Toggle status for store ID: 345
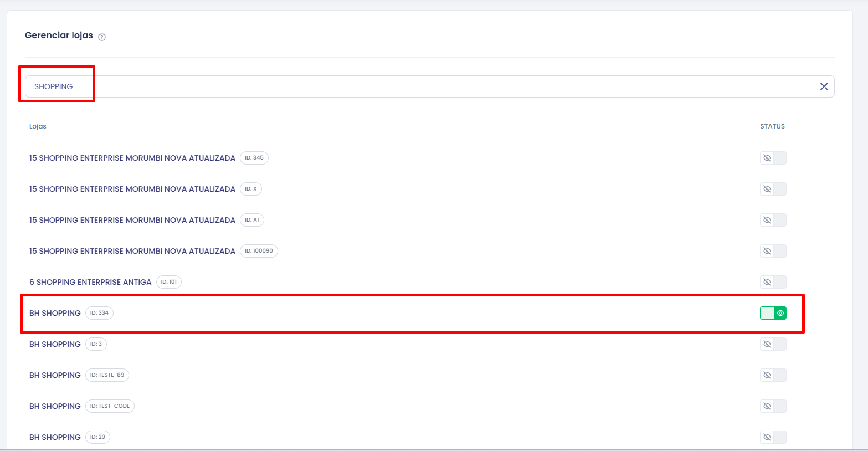 pos(773,158)
